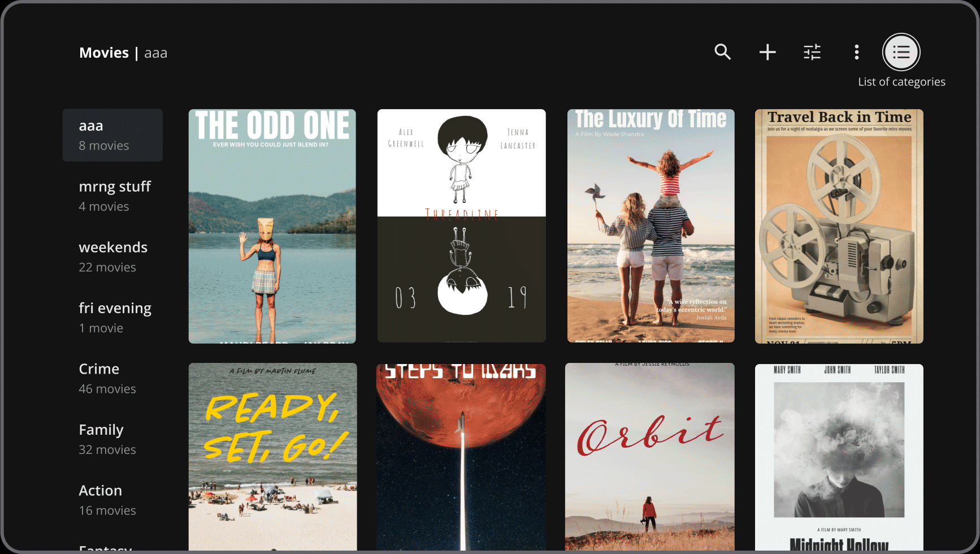Open The Luxury Of Time poster
This screenshot has width=980, height=554.
(x=651, y=226)
